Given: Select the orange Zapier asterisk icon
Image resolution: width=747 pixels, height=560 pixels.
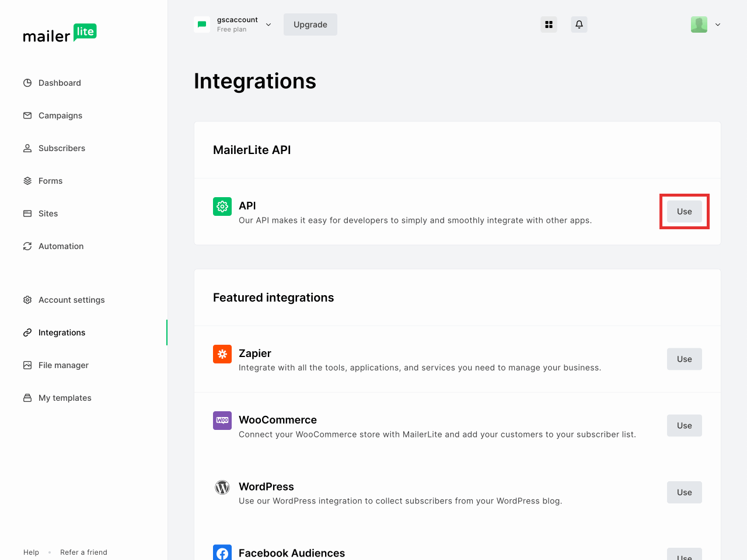Looking at the screenshot, I should point(222,354).
